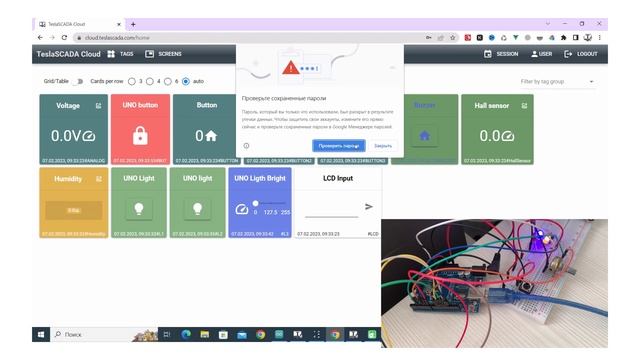This screenshot has height=360, width=640.
Task: Close the TeslaSCADA Cloud tab
Action: coord(119,24)
